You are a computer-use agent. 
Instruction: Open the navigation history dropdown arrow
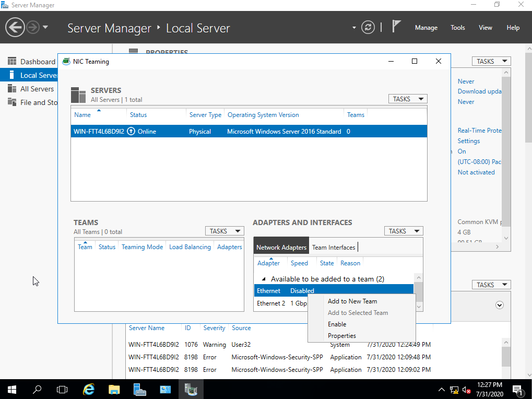pos(45,27)
